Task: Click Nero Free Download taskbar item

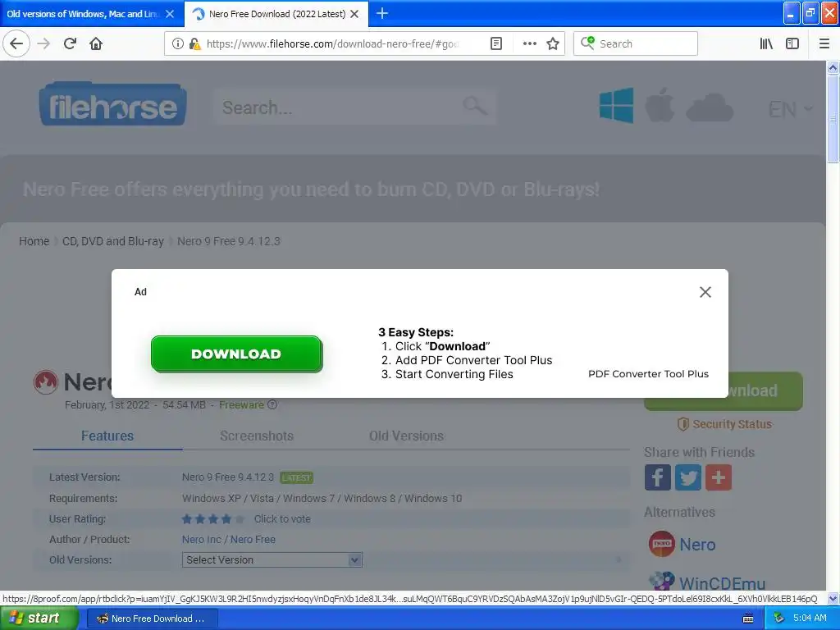Action: [152, 619]
